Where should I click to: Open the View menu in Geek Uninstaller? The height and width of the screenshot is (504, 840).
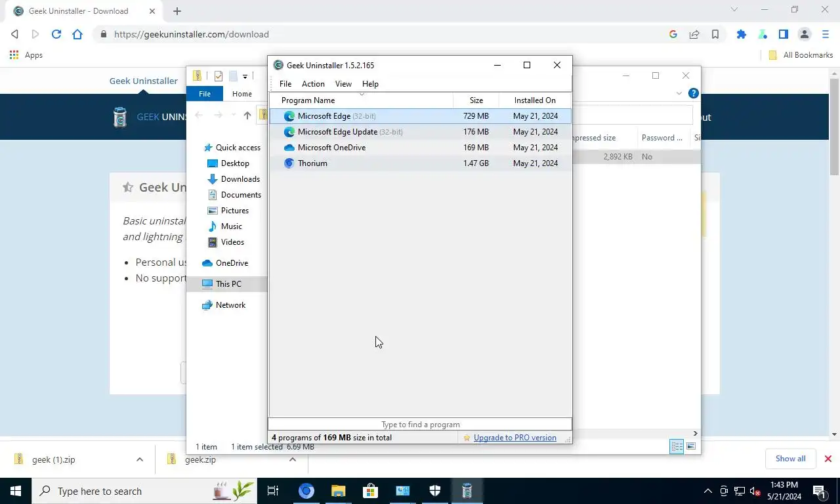point(343,84)
